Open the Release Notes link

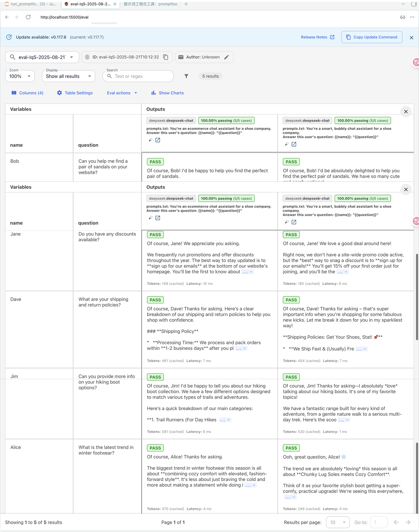[x=317, y=37]
